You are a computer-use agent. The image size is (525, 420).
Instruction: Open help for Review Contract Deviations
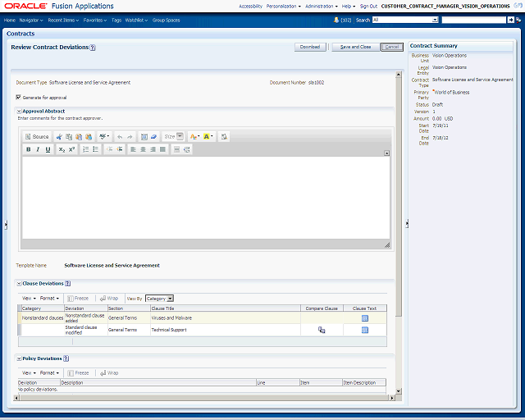click(x=93, y=48)
